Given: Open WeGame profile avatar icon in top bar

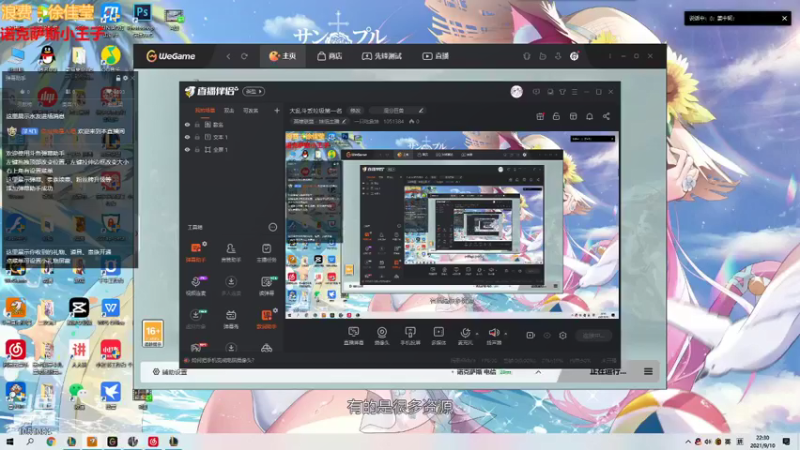Looking at the screenshot, I should coord(574,56).
